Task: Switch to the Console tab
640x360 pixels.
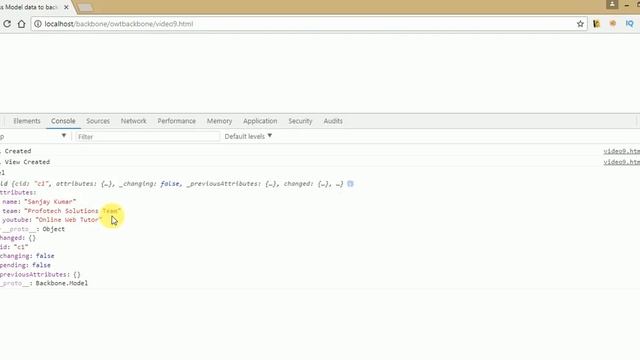Action: [x=63, y=121]
